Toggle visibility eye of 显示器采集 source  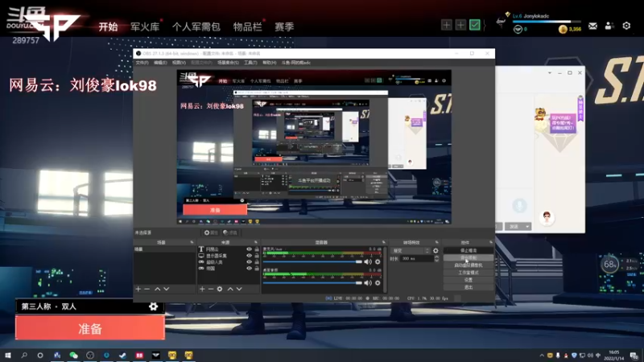249,255
